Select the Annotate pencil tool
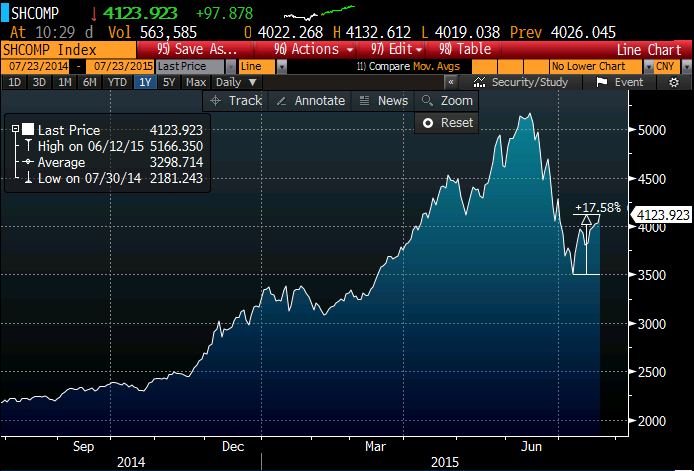The image size is (694, 471). (310, 100)
